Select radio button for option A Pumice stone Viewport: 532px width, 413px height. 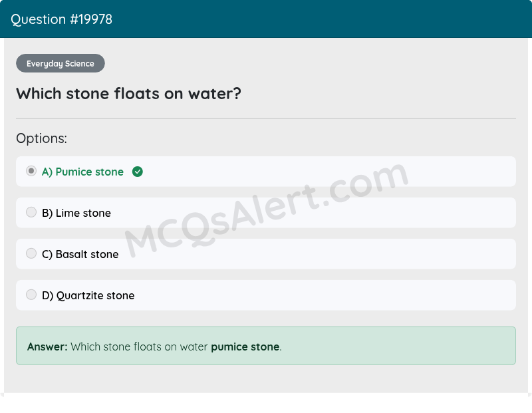[31, 171]
